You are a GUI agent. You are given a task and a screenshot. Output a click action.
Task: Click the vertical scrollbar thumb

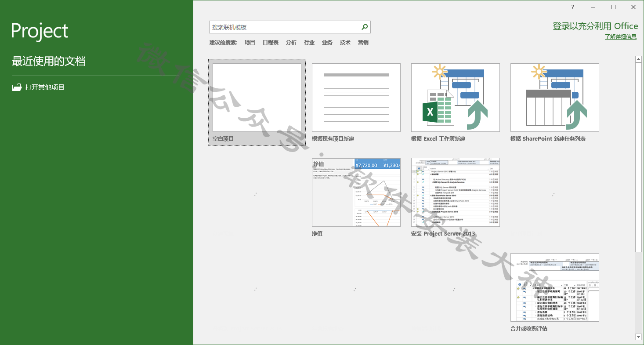[x=639, y=157]
